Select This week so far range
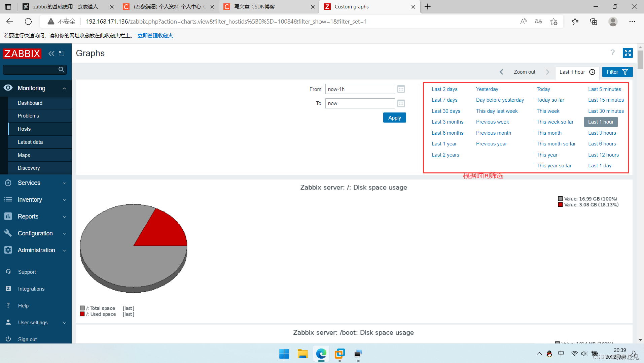Viewport: 644px width, 363px height. 555,122
